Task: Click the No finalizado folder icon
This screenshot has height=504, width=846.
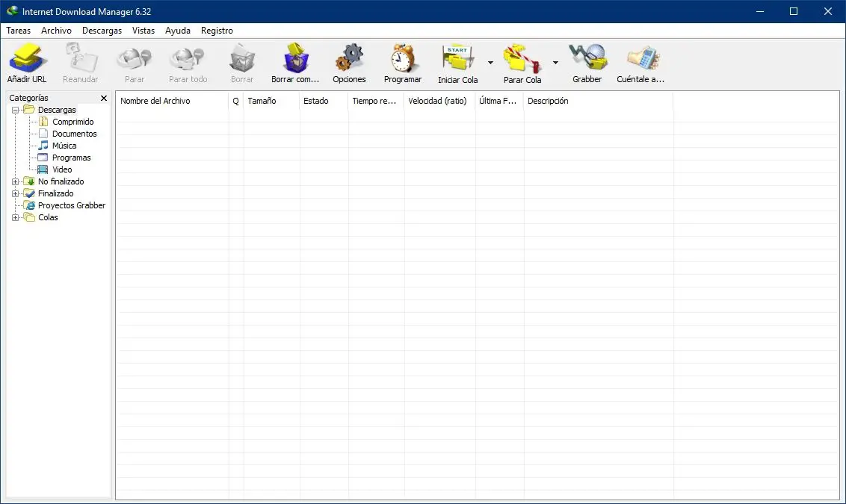Action: point(29,181)
